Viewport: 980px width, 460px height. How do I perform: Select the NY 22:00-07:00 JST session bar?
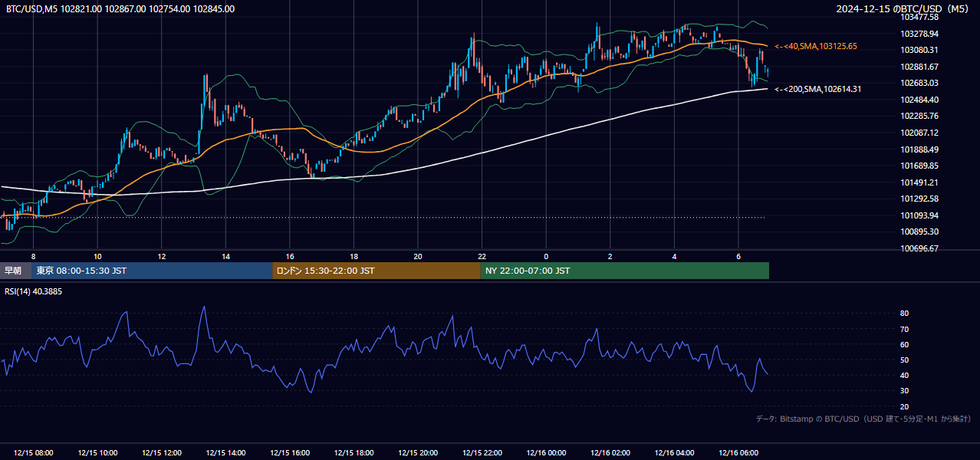(x=624, y=271)
